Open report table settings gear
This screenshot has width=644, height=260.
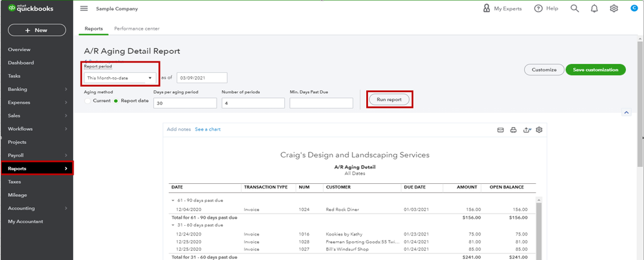[x=540, y=130]
